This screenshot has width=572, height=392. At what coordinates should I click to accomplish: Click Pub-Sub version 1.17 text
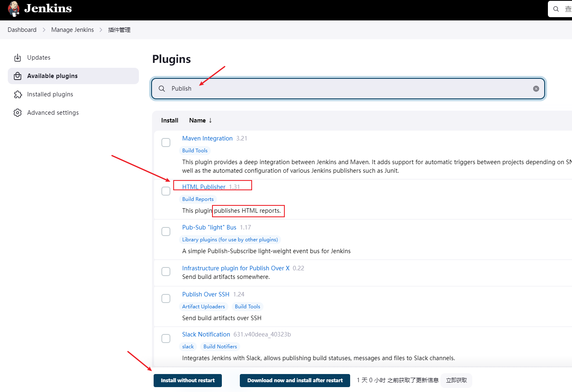[245, 227]
